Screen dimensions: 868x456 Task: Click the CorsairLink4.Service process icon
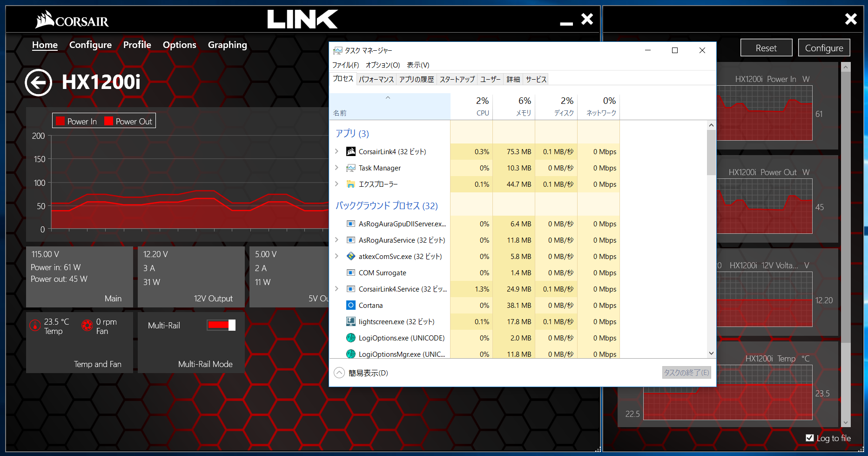tap(351, 289)
